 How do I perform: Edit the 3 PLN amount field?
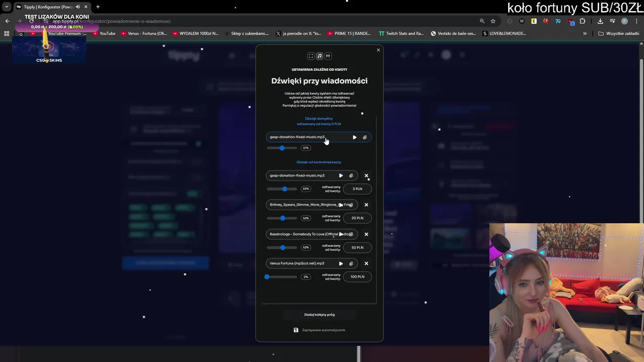[x=357, y=189]
